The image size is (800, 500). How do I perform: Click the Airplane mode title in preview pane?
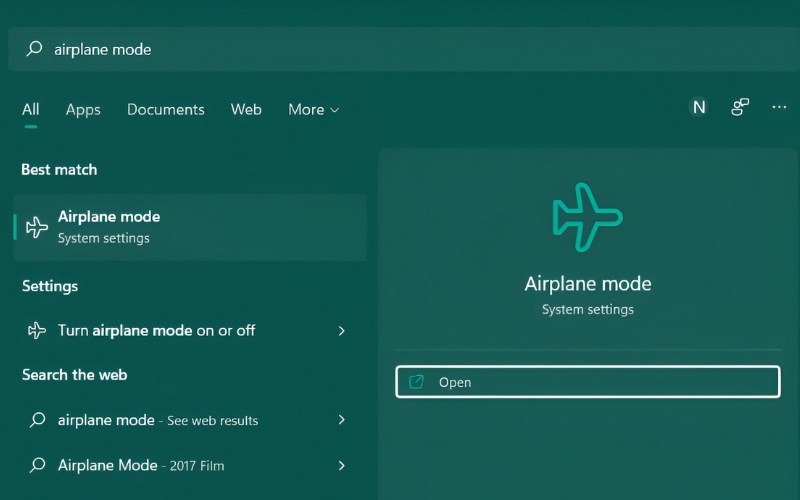(x=587, y=284)
